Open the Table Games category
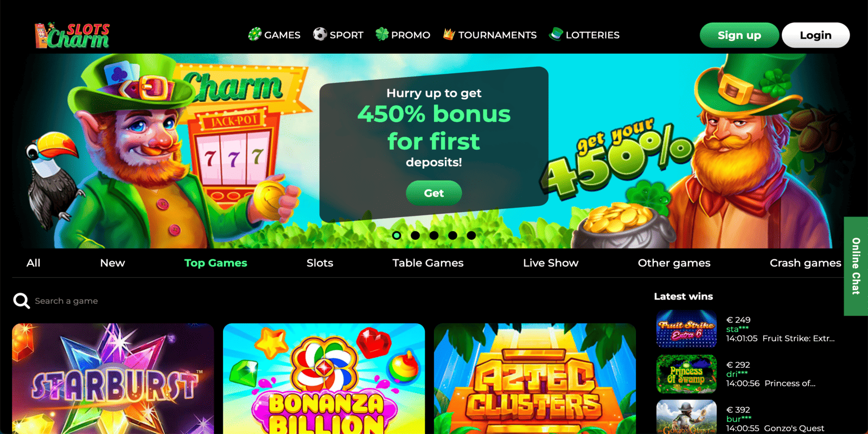868x434 pixels. pyautogui.click(x=428, y=263)
